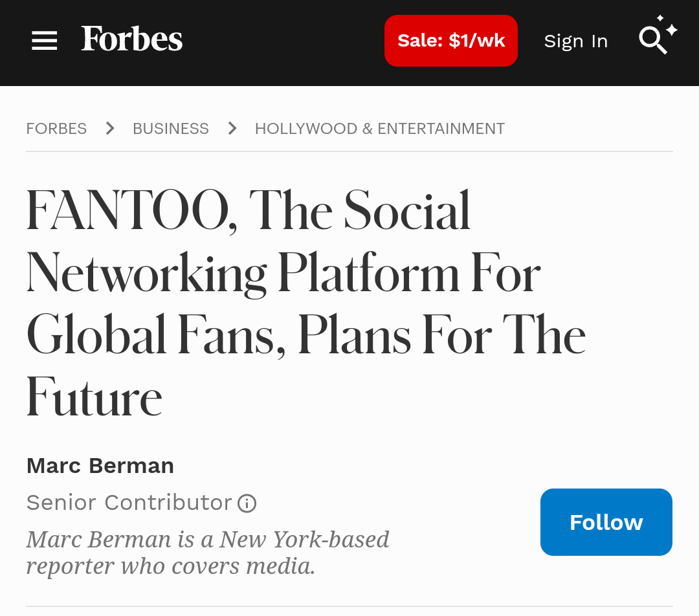Click empty black header area beside Forbes logo
Viewport: 699px width, 616px height.
click(x=283, y=41)
